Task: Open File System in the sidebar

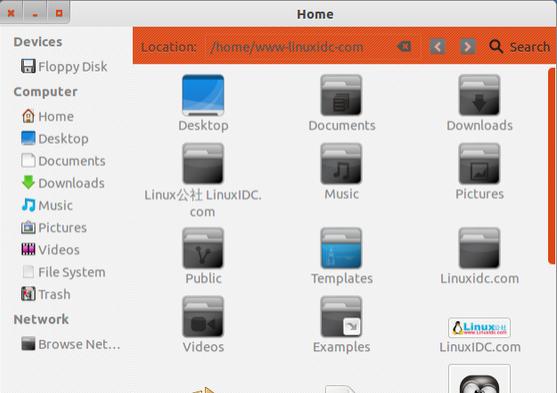Action: [x=63, y=272]
